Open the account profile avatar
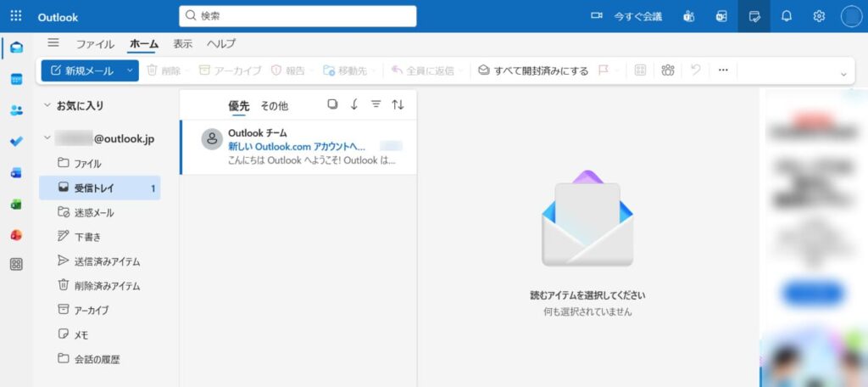The height and width of the screenshot is (387, 868). tap(851, 16)
